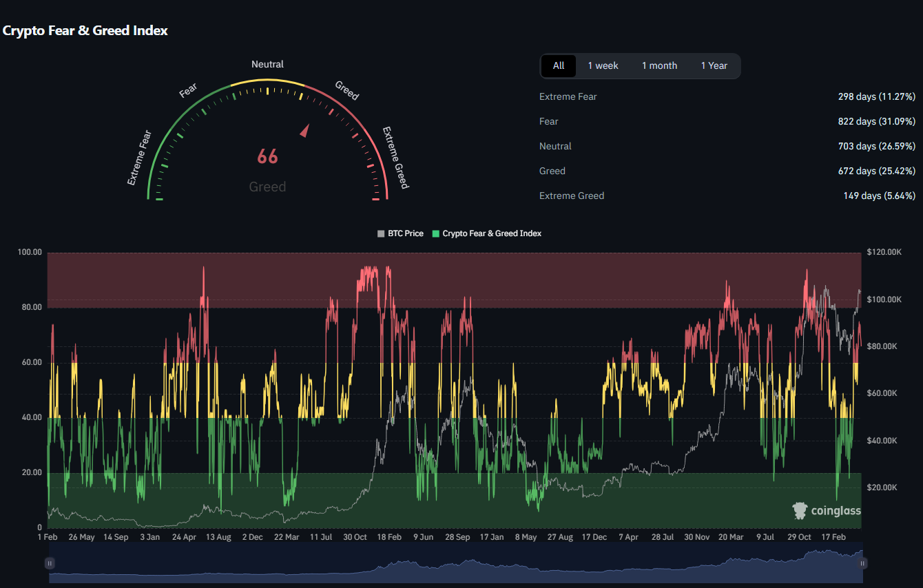Click the Extreme Fear 298 days row

876,97
